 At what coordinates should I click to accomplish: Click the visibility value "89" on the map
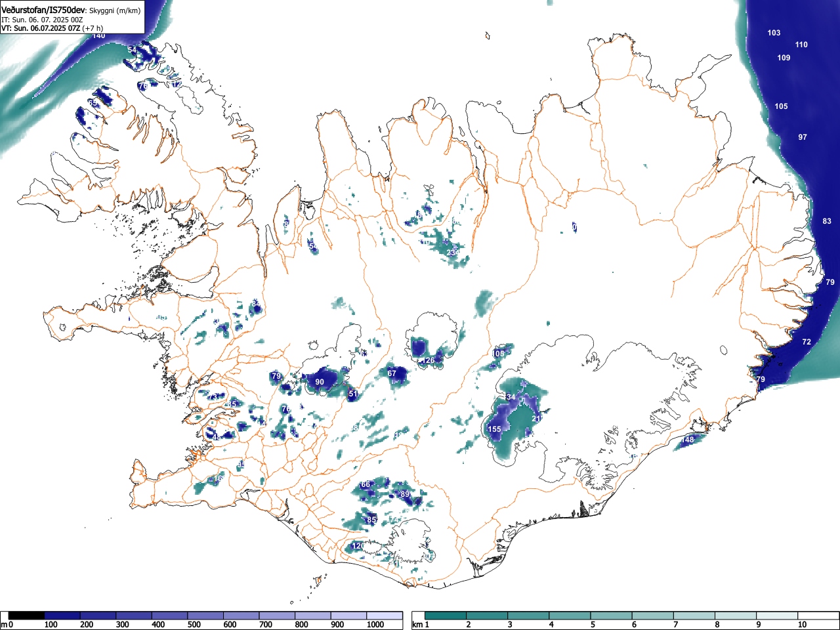[x=405, y=494]
